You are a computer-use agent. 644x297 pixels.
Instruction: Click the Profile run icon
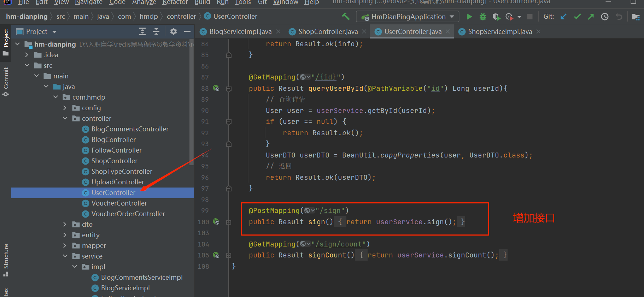(x=509, y=17)
